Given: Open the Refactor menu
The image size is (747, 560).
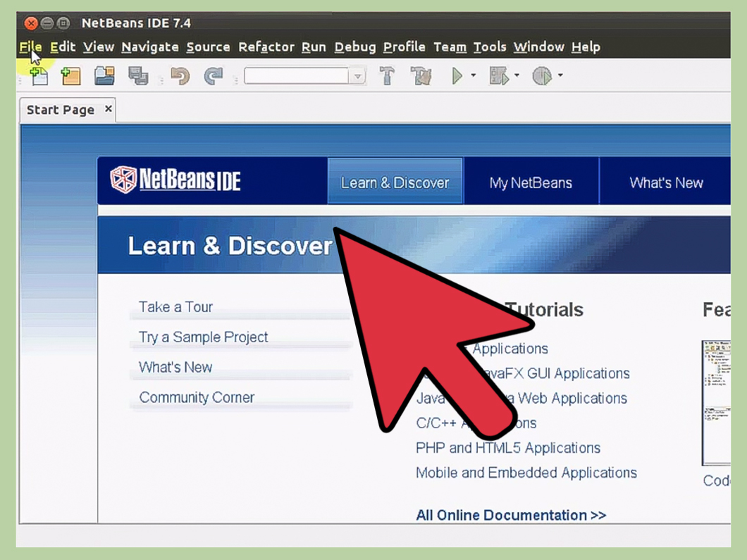Looking at the screenshot, I should coord(266,46).
